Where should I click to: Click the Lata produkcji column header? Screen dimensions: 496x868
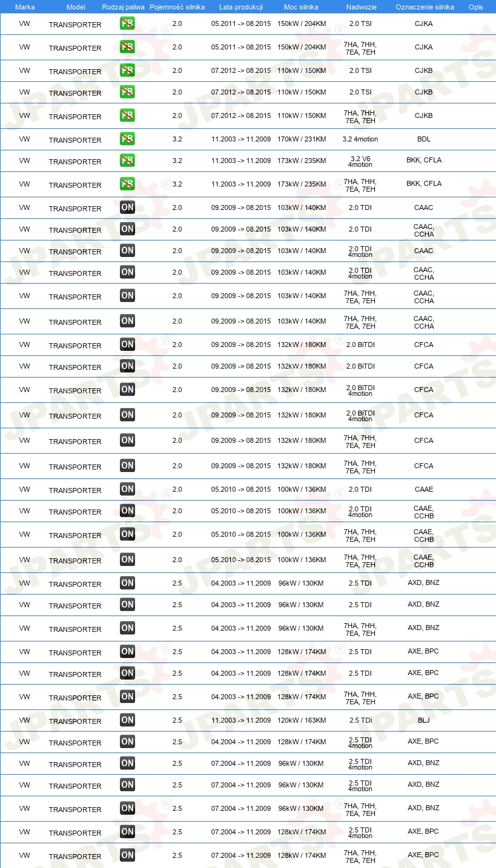pos(241,6)
